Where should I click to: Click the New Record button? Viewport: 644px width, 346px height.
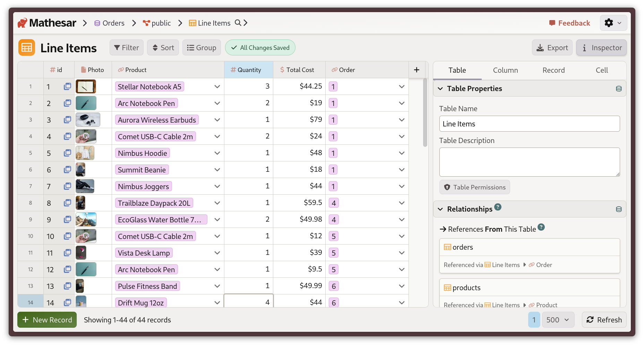(x=47, y=320)
